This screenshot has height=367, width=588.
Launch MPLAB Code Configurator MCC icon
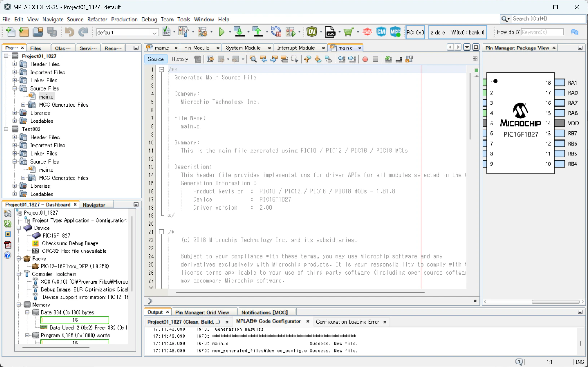tap(395, 32)
